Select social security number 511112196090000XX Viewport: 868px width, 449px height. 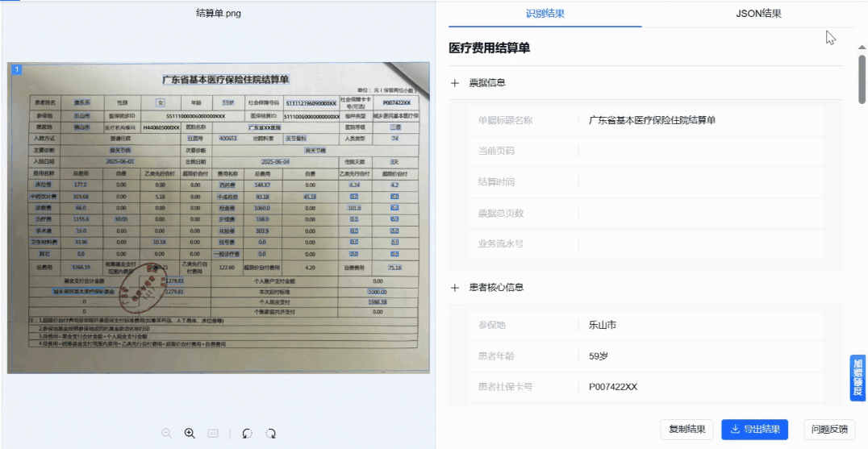coord(311,103)
